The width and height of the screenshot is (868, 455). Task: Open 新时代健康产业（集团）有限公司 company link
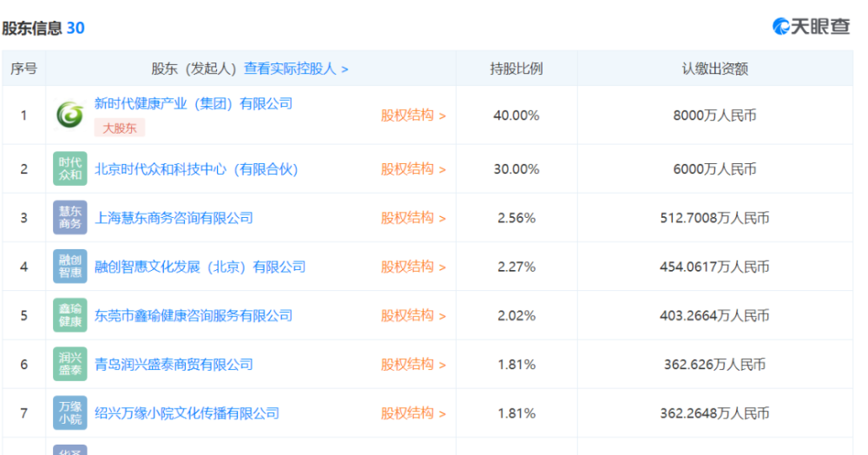194,103
